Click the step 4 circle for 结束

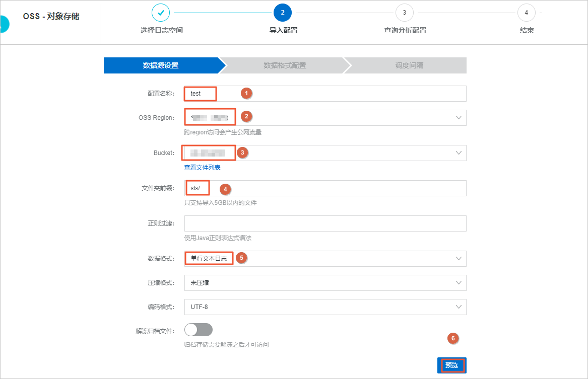[527, 13]
